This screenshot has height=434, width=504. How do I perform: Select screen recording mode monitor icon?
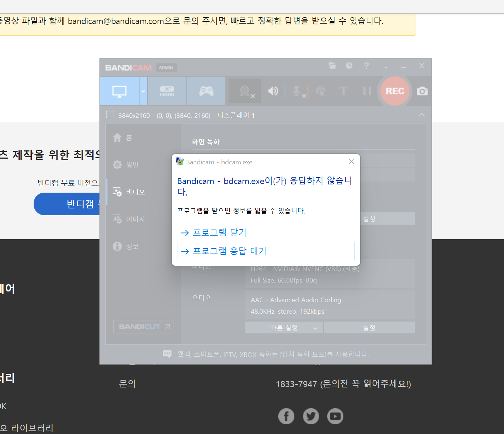click(x=119, y=91)
